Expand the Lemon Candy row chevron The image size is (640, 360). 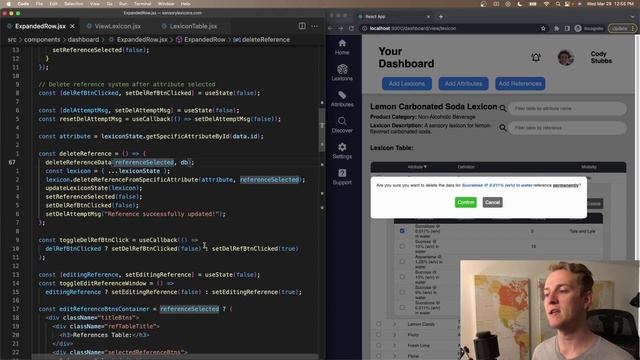pyautogui.click(x=395, y=324)
